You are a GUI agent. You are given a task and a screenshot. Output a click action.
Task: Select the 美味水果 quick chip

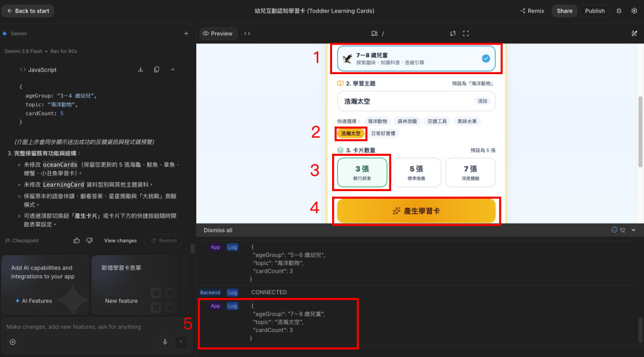(x=467, y=121)
